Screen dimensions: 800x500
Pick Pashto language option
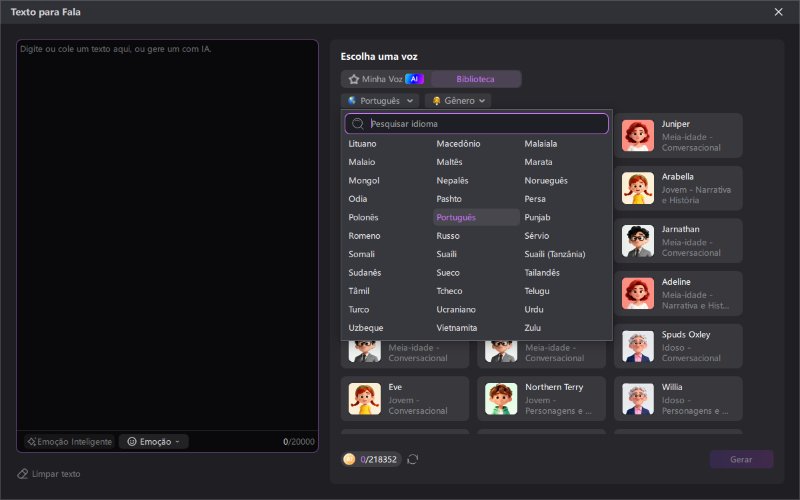(449, 199)
